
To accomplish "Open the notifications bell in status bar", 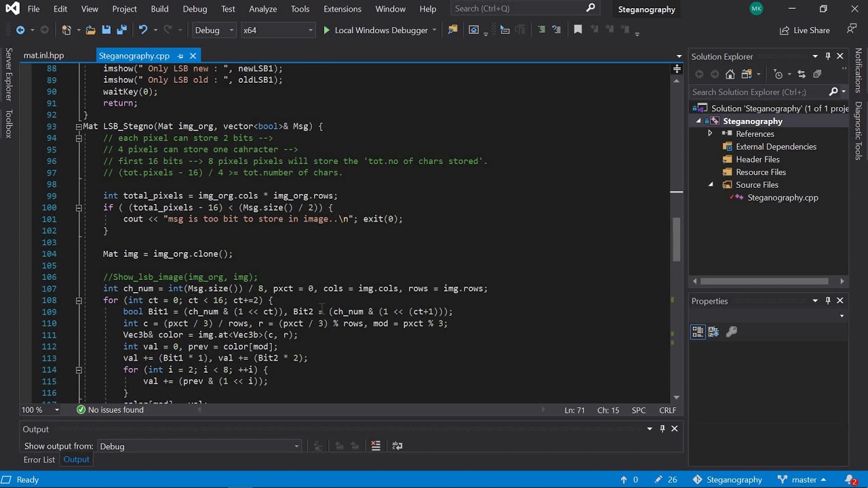I will 850,480.
